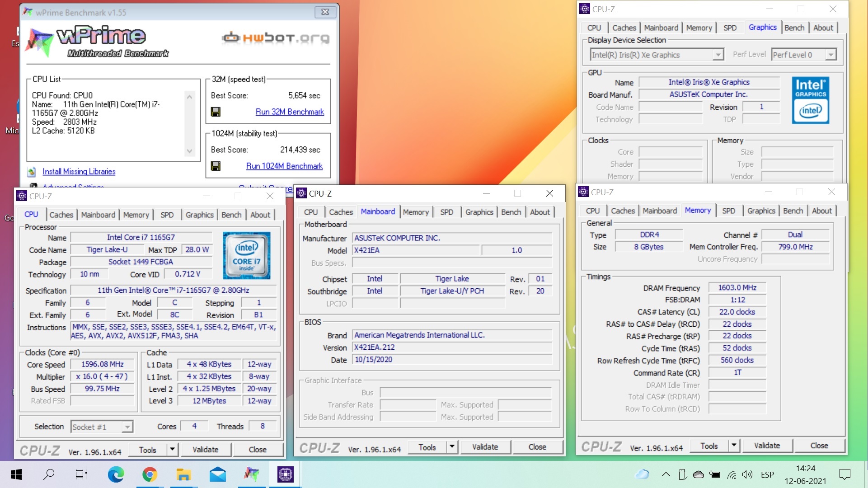Click the GPU Name field Intel Iris Xe Graphics
This screenshot has width=868, height=488.
[709, 82]
